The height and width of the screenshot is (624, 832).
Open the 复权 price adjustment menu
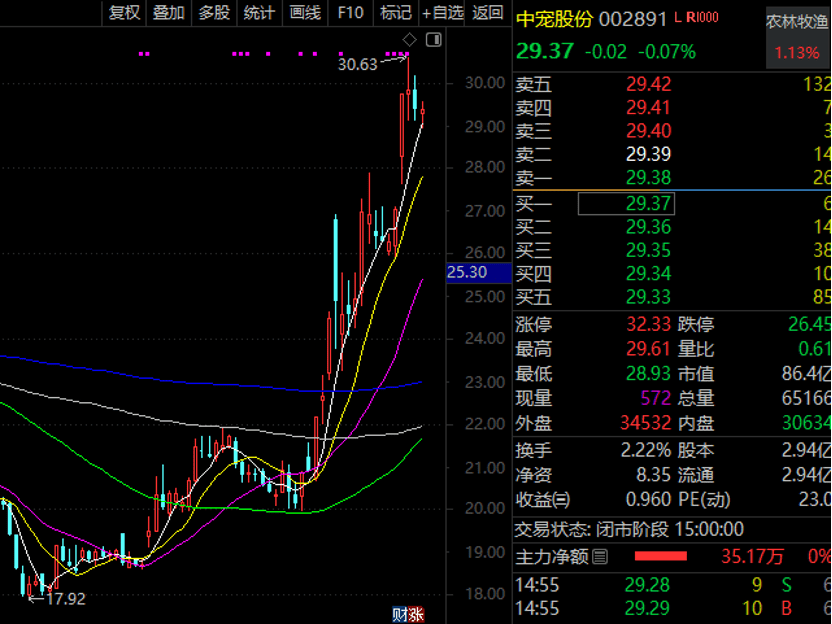pos(125,13)
